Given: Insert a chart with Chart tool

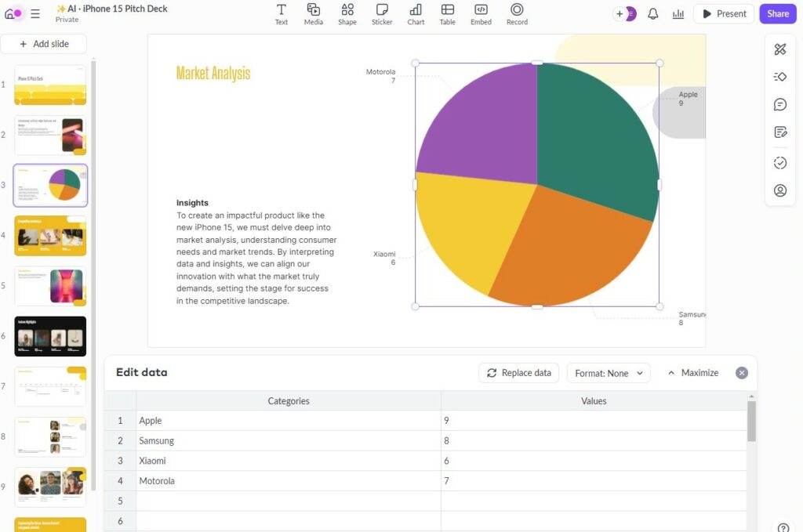Looking at the screenshot, I should (416, 13).
